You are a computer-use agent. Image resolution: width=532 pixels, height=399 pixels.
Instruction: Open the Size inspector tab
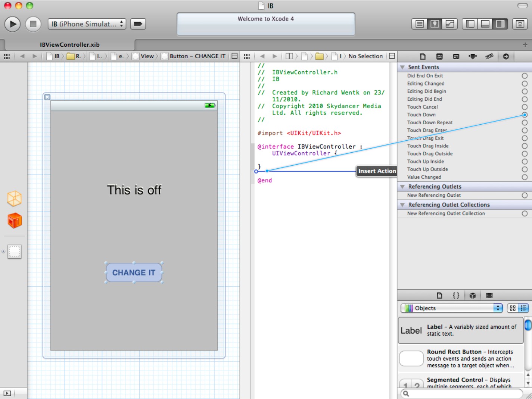(x=489, y=56)
